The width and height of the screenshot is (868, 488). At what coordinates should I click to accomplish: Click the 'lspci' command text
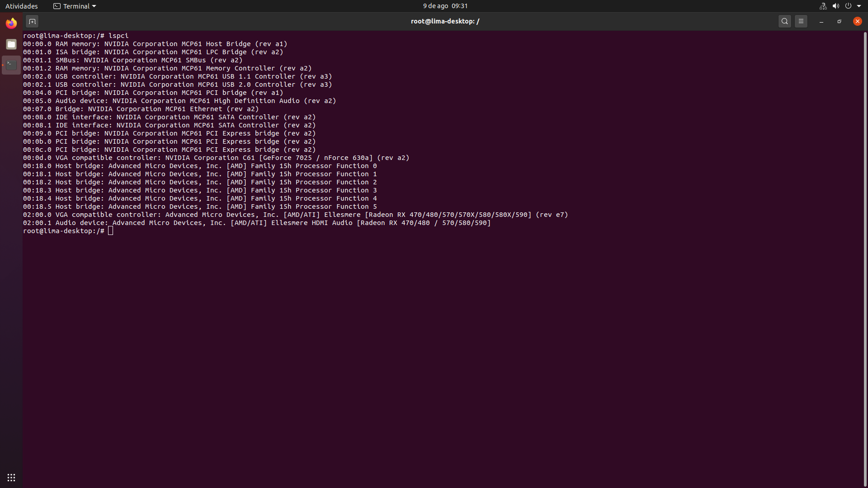pyautogui.click(x=118, y=36)
